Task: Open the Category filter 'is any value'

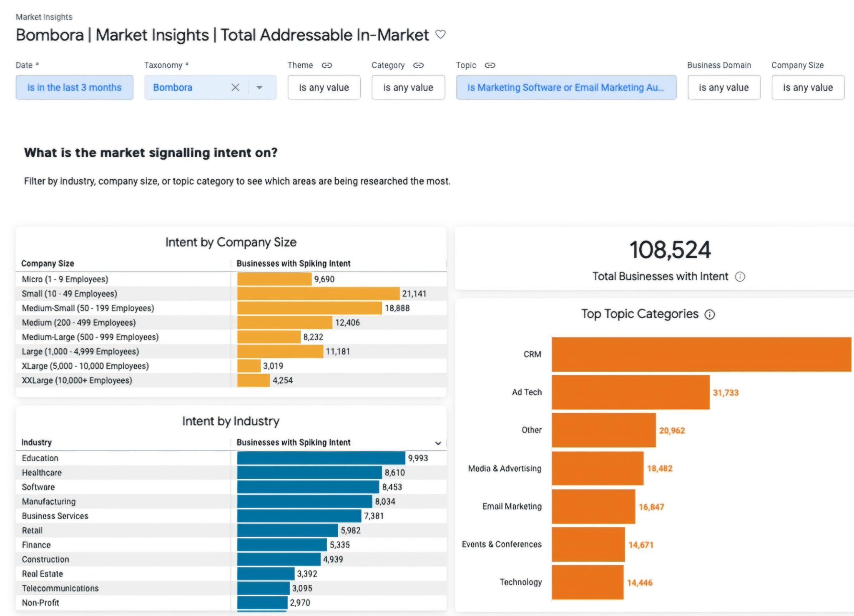Action: pos(408,87)
